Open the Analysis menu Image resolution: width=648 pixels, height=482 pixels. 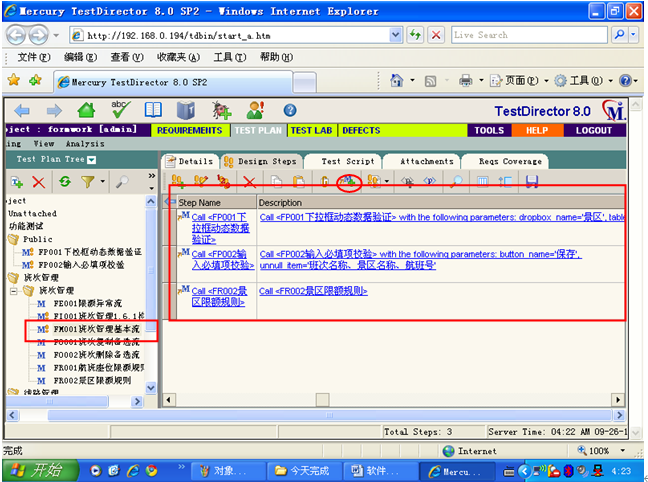pos(85,144)
